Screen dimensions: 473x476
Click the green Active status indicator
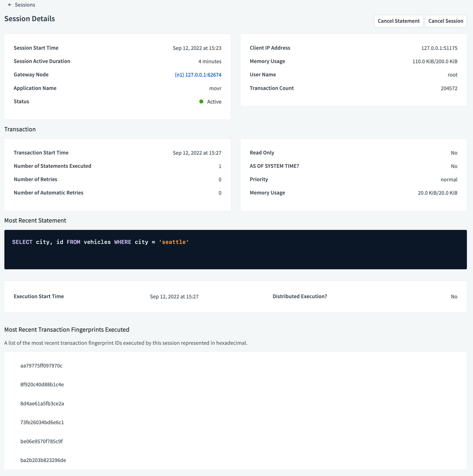coord(201,101)
